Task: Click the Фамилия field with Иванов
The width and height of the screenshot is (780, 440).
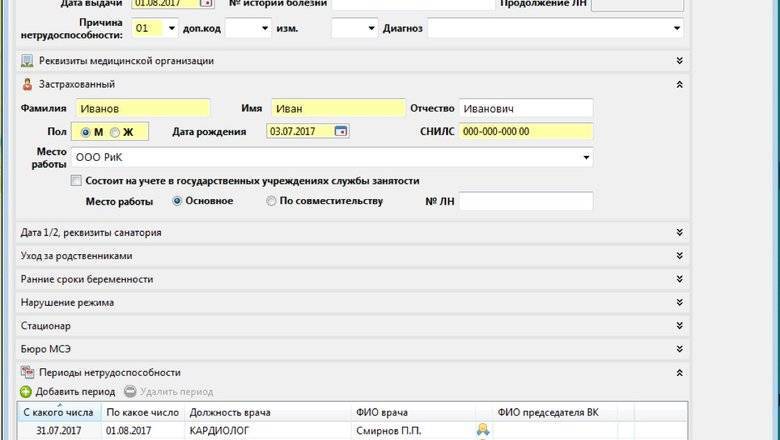Action: [143, 108]
